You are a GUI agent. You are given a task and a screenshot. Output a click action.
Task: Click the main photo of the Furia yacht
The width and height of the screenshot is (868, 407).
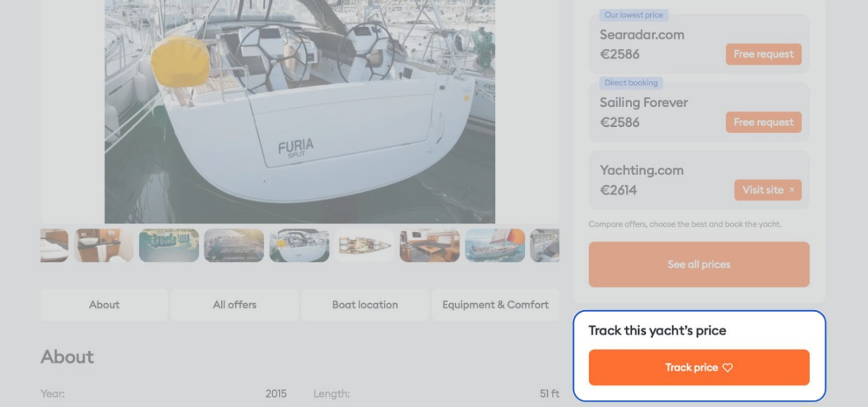(298, 112)
